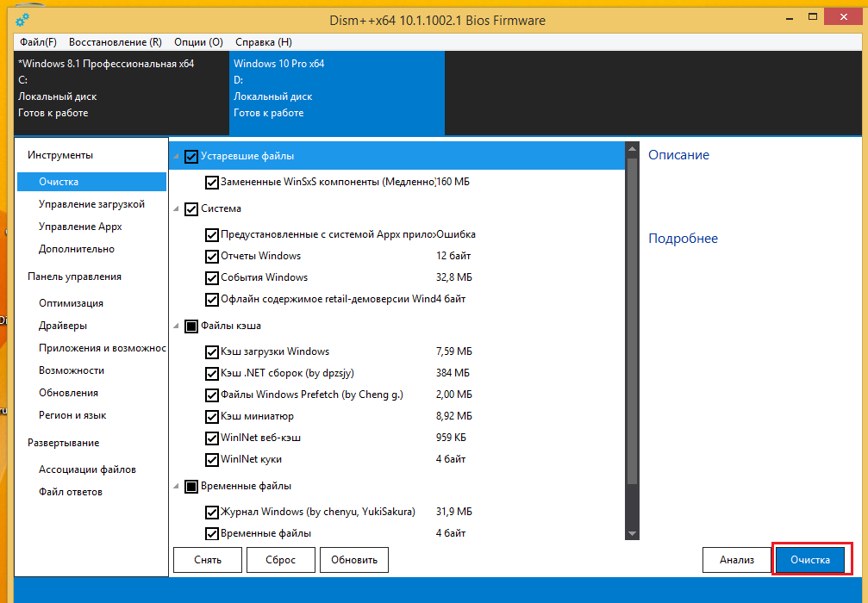Maximize the Dism++ window

(x=813, y=17)
